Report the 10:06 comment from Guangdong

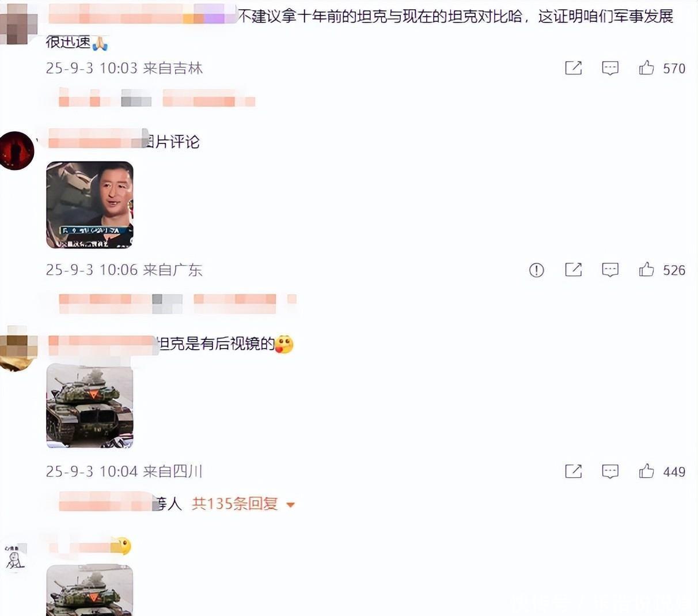[536, 270]
